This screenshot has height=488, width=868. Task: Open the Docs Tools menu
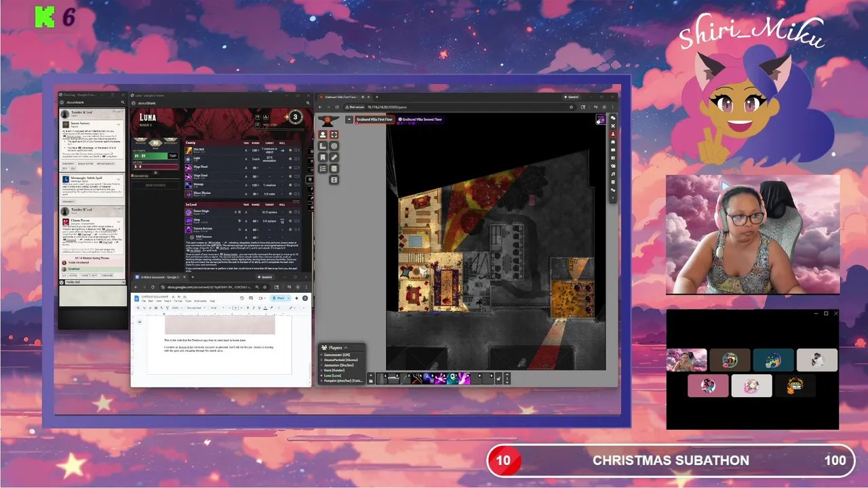tap(188, 301)
